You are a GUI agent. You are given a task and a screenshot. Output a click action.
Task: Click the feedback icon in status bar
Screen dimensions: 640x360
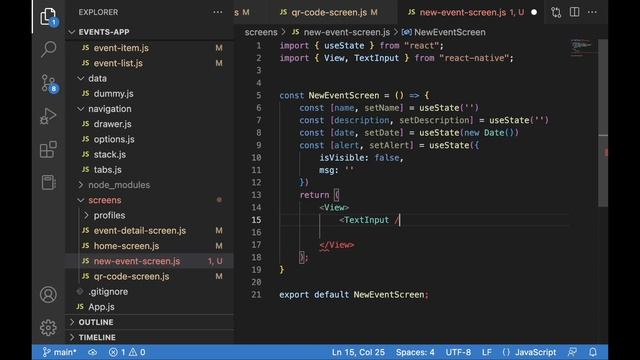tap(572, 352)
